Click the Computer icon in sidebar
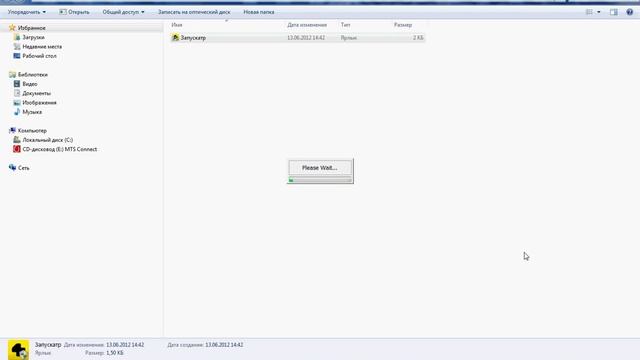 [12, 131]
